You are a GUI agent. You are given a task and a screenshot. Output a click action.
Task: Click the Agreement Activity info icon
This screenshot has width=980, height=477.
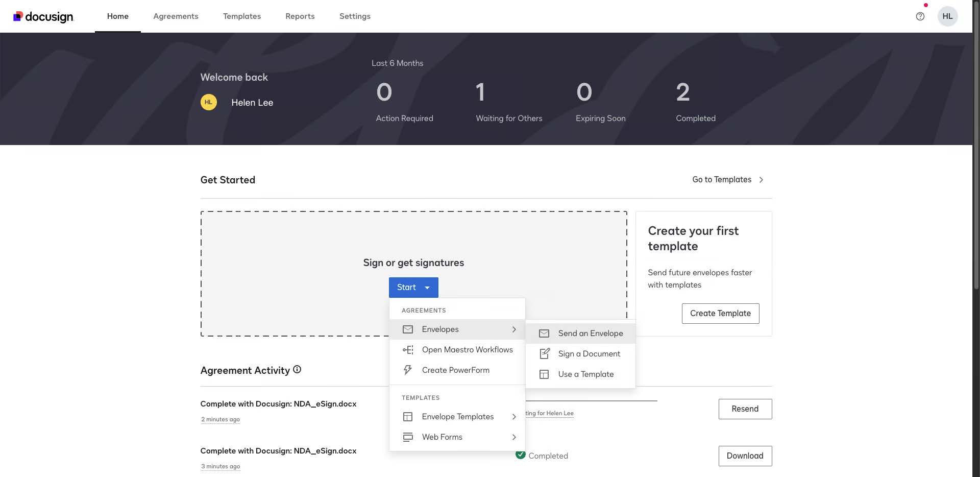coord(297,369)
